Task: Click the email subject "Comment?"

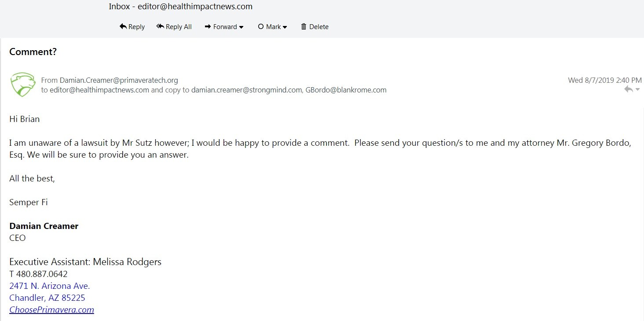Action: pos(33,52)
